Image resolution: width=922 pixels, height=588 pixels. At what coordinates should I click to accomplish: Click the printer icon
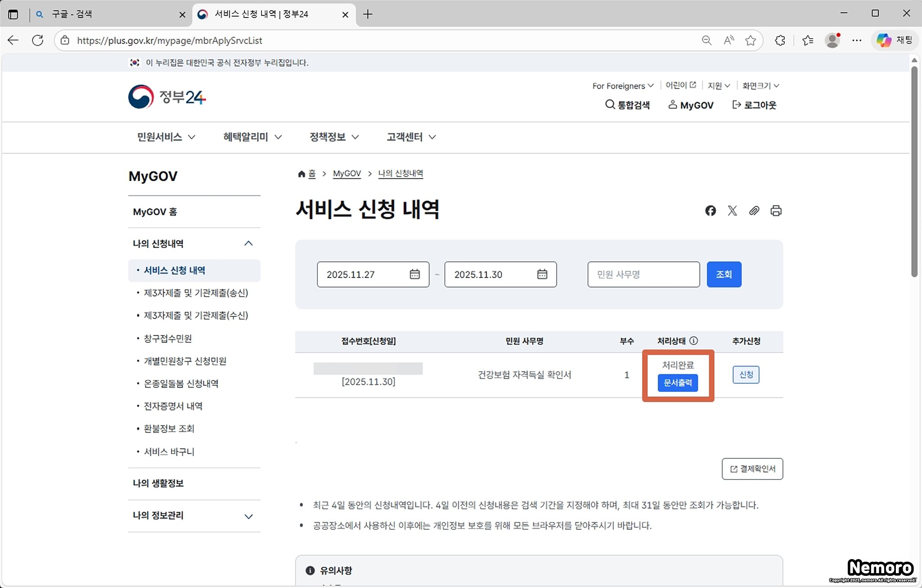tap(776, 211)
